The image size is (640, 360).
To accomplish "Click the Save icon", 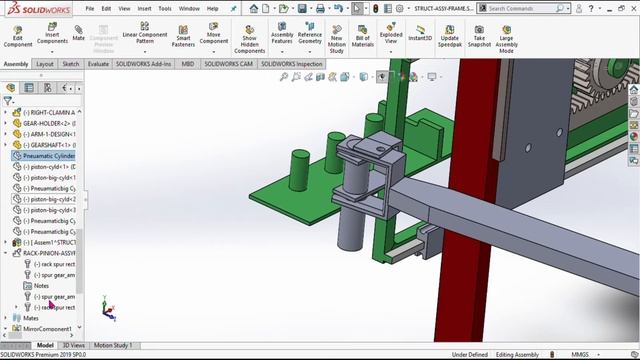I will 302,8.
